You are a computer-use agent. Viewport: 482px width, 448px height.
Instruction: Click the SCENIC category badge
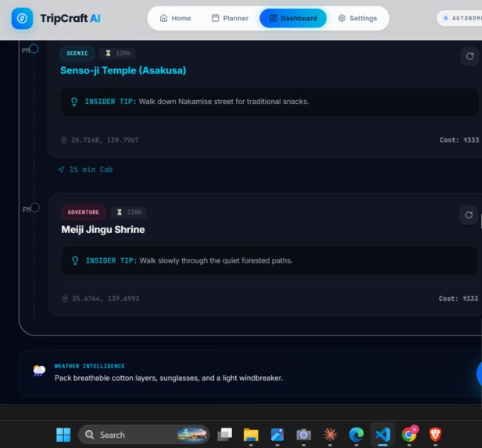tap(77, 53)
